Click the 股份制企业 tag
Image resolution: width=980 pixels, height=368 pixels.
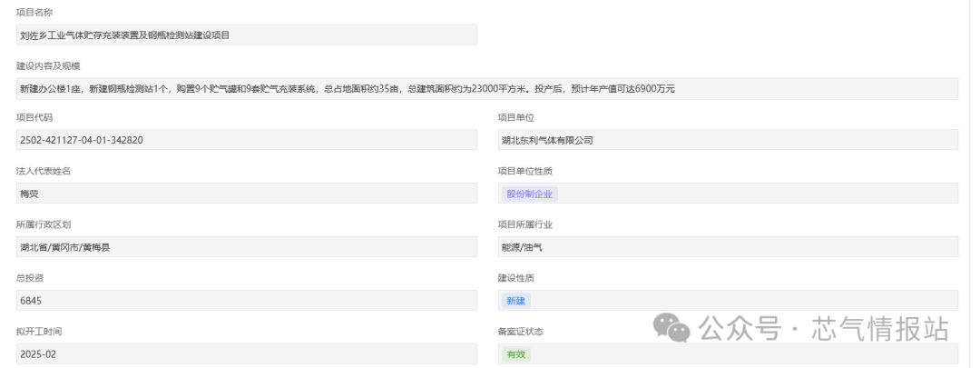pos(529,194)
